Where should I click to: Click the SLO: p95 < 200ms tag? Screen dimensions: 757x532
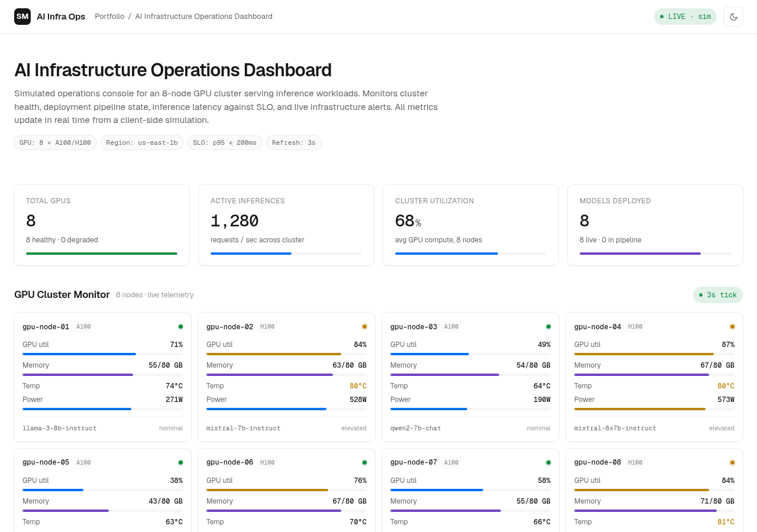click(x=225, y=142)
